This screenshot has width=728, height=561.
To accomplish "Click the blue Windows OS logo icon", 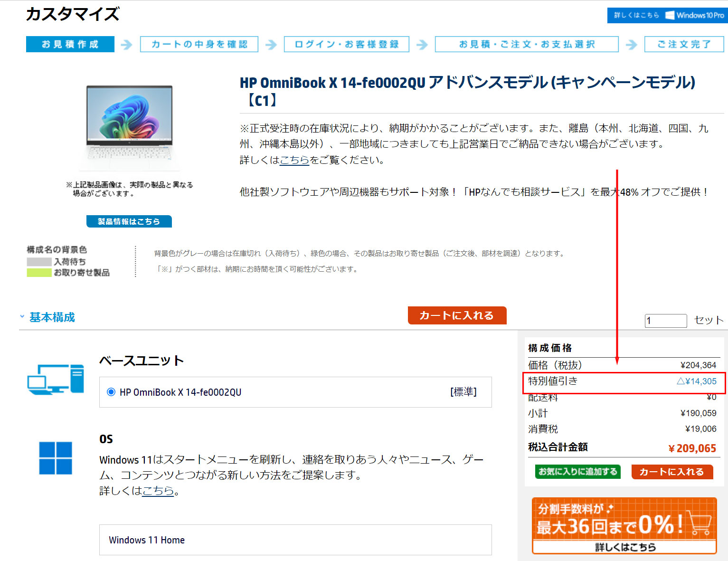I will [56, 458].
